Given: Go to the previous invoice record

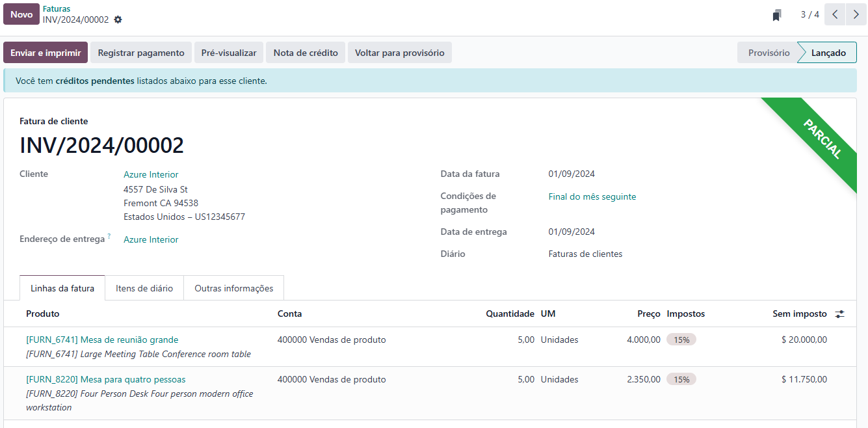Looking at the screenshot, I should pyautogui.click(x=835, y=14).
